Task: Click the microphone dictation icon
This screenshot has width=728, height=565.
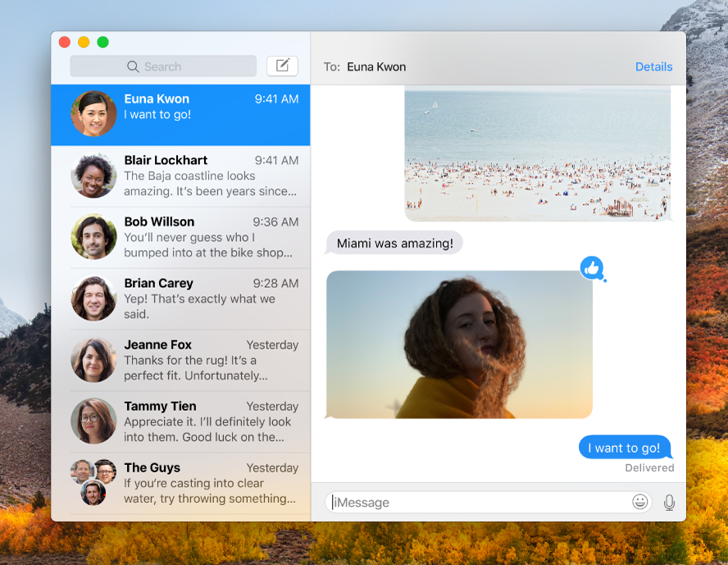Action: (669, 502)
